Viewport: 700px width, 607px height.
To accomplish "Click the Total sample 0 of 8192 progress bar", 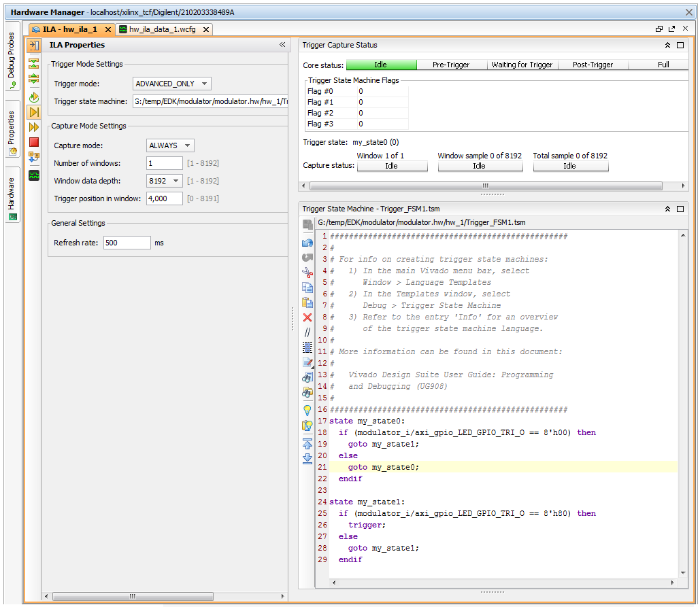I will tap(571, 166).
